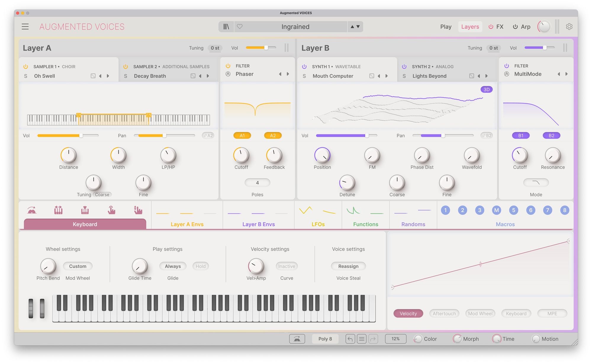Solo Sampler 1 Oh Swell
Viewport: 592px width, 364px height.
[26, 76]
